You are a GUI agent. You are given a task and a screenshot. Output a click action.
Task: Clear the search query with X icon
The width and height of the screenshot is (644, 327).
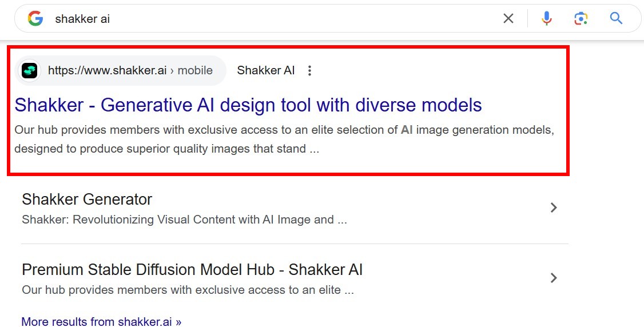[x=508, y=18]
